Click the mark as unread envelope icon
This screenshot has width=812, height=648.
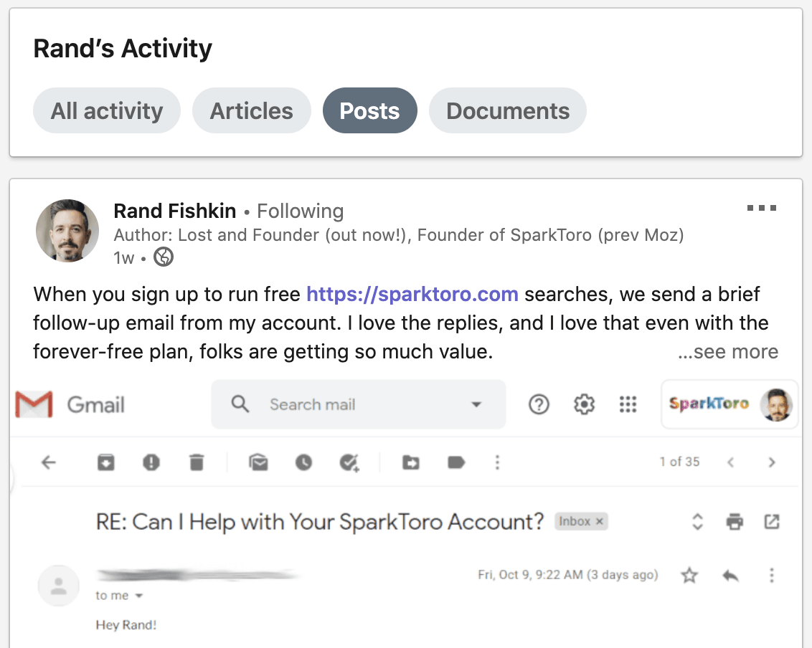258,462
